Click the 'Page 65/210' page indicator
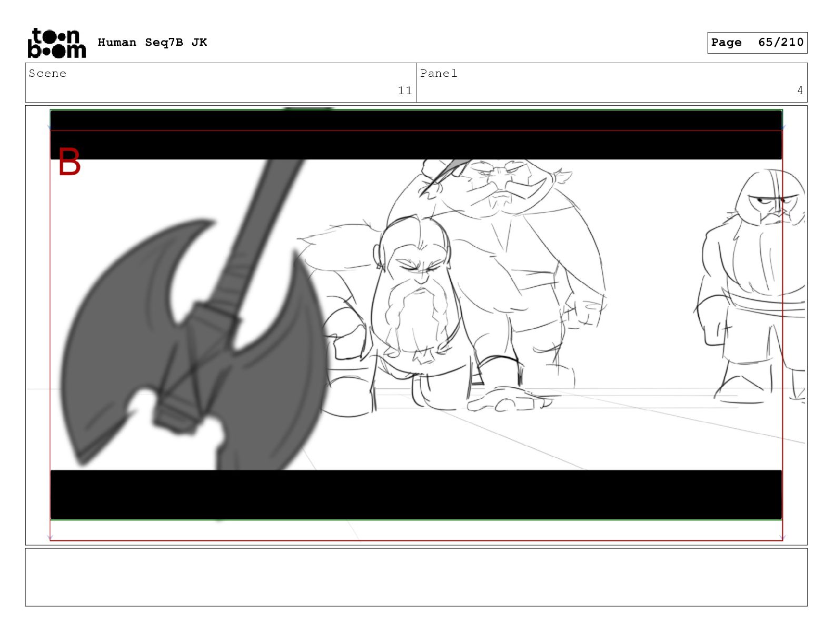 (757, 43)
